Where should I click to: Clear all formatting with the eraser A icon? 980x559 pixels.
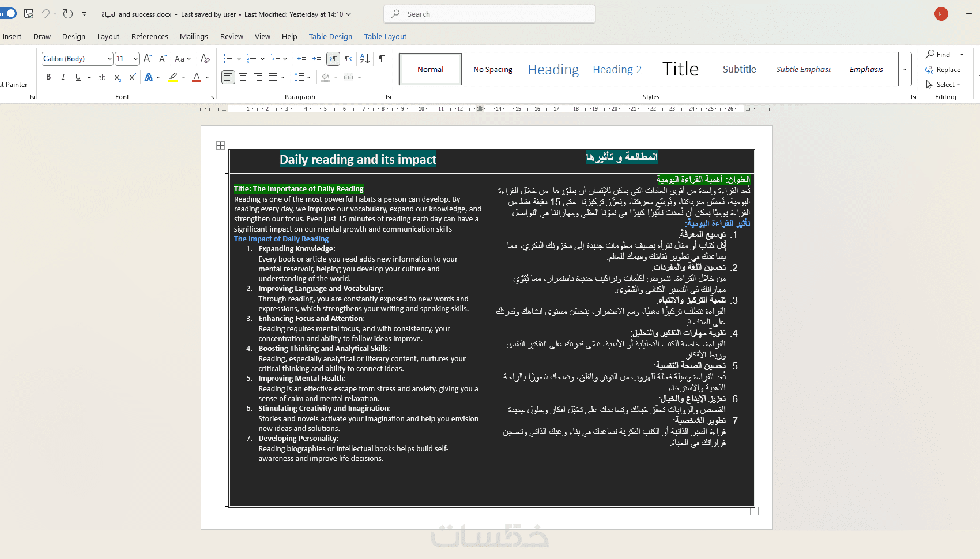[205, 59]
